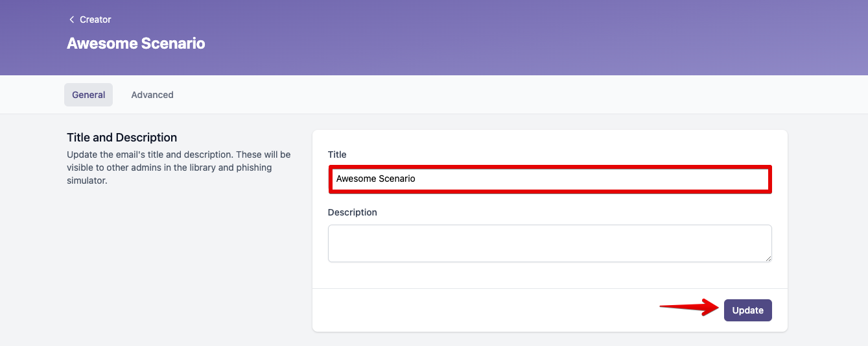Grab the Description box resize handle
The image size is (868, 346).
click(x=768, y=258)
